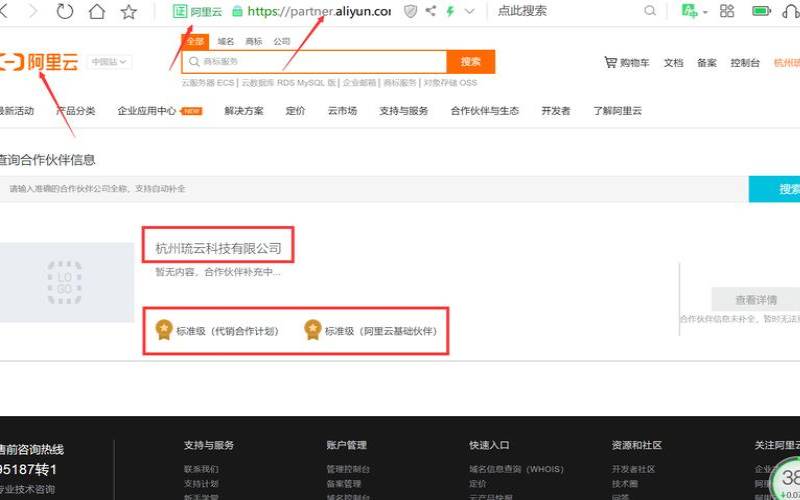Click the address bar URL partner.aliyun
The height and width of the screenshot is (500, 800).
(x=319, y=11)
